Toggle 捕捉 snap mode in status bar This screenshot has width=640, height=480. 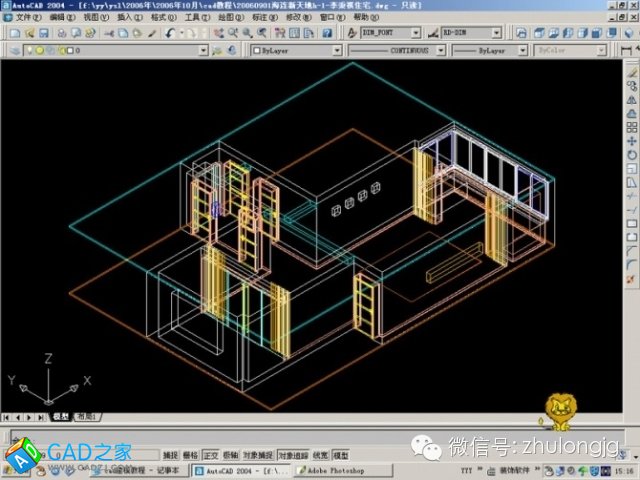point(170,454)
